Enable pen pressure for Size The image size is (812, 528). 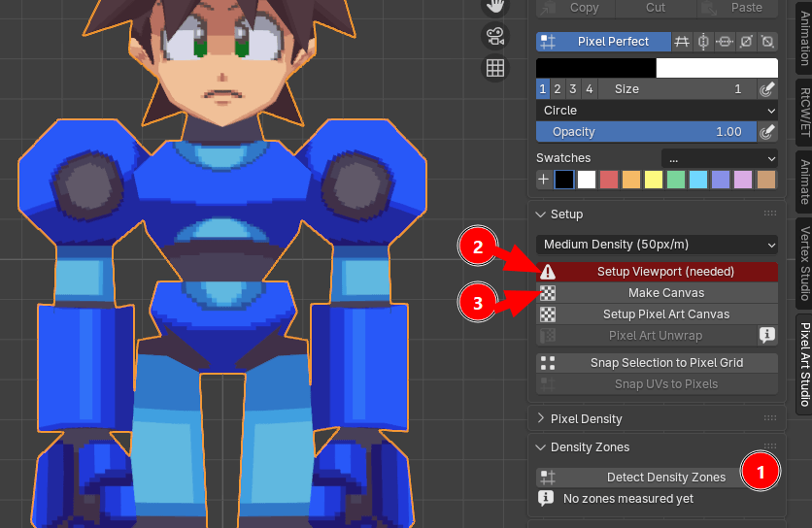pyautogui.click(x=767, y=89)
